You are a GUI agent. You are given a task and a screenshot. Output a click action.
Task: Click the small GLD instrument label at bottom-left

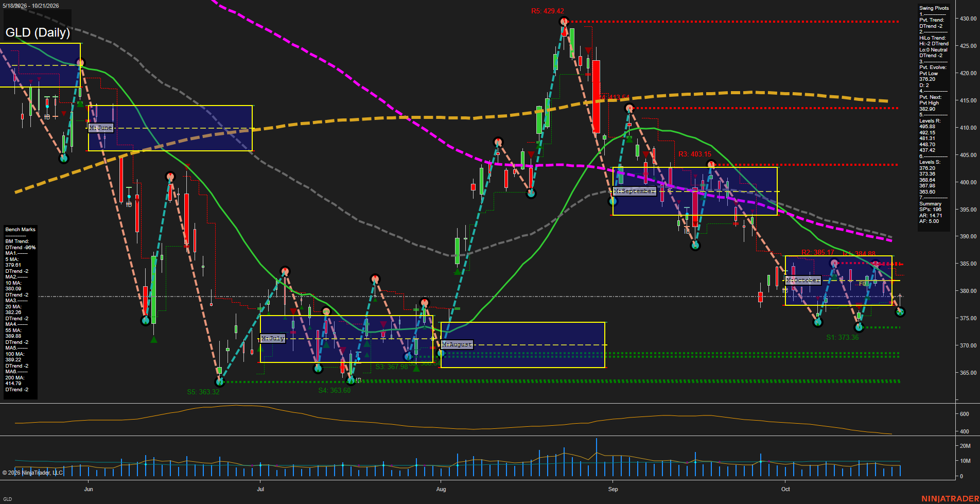(7, 499)
